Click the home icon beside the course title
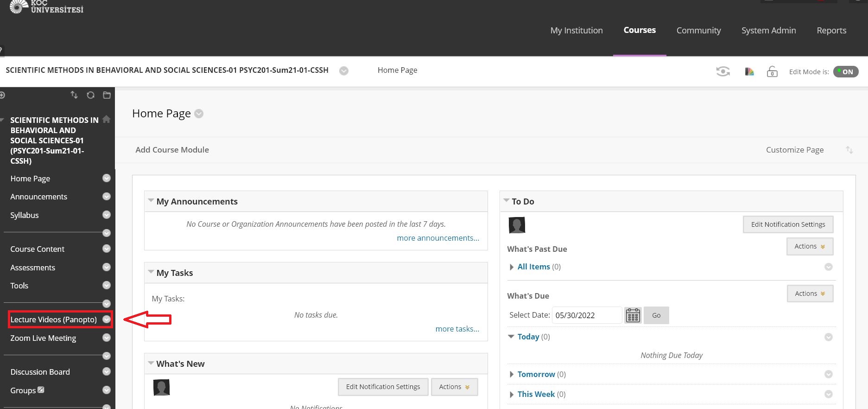868x409 pixels. click(x=107, y=119)
